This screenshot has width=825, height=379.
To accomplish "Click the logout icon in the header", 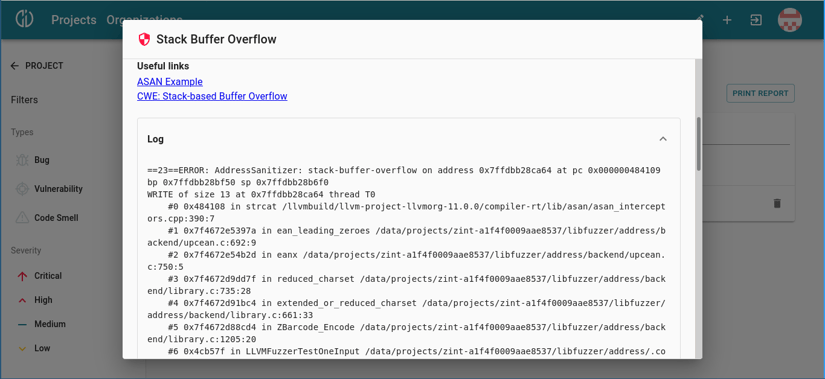I will (x=756, y=20).
